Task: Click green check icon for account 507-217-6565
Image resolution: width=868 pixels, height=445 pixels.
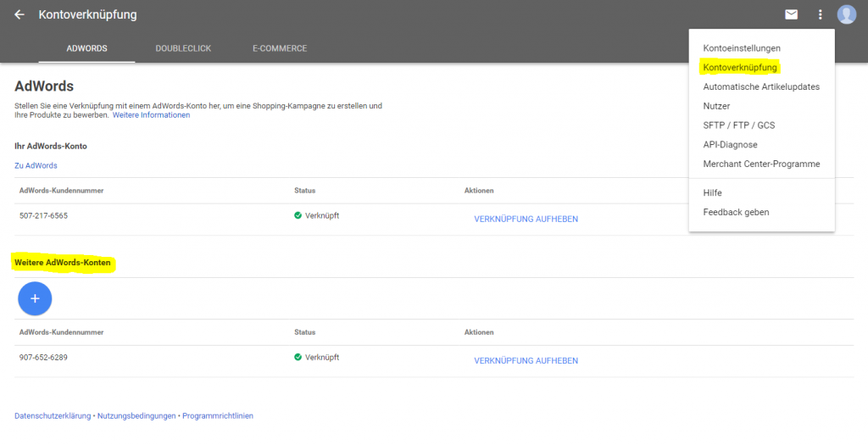Action: (298, 215)
